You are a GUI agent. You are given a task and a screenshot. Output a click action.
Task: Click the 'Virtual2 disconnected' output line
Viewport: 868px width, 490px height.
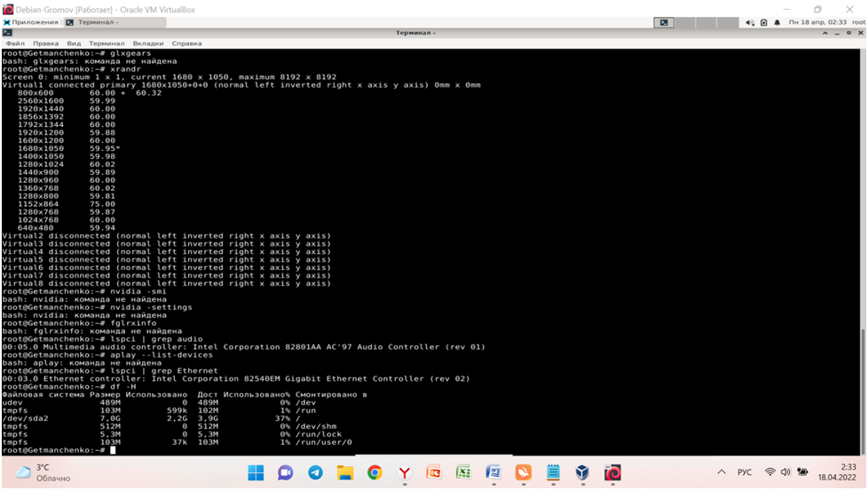click(166, 236)
